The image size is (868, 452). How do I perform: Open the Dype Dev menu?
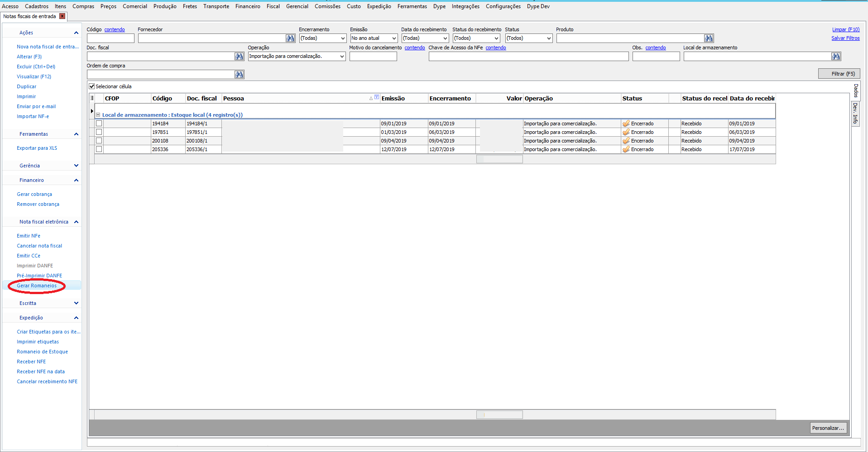(538, 6)
